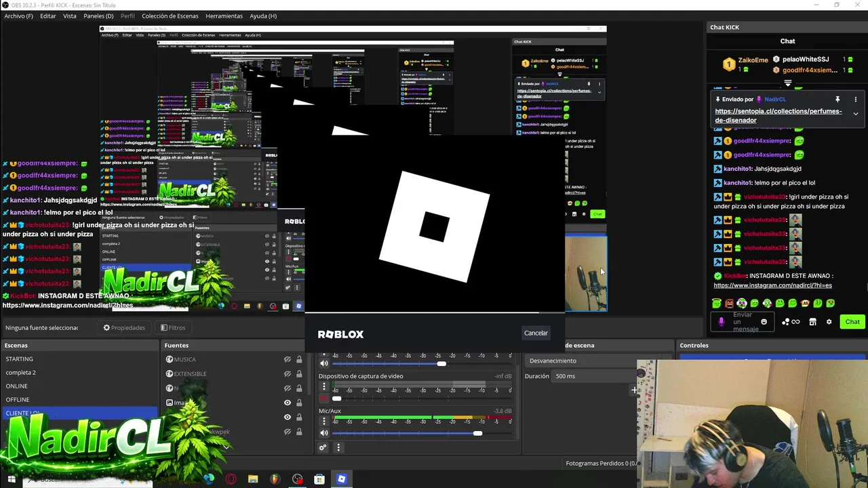Open the Colección de Escenas menu
Viewport: 868px width, 488px height.
[170, 16]
